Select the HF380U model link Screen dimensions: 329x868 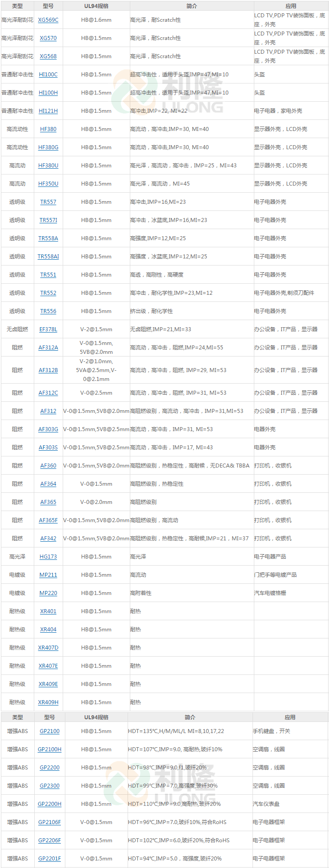point(48,166)
